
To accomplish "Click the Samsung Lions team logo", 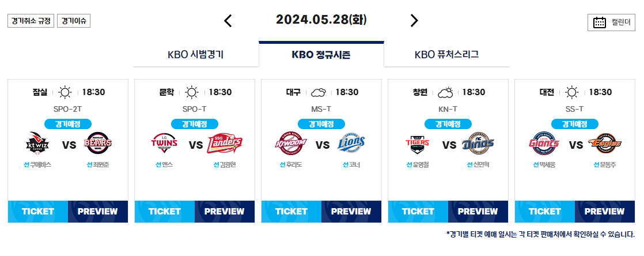I will tap(351, 143).
